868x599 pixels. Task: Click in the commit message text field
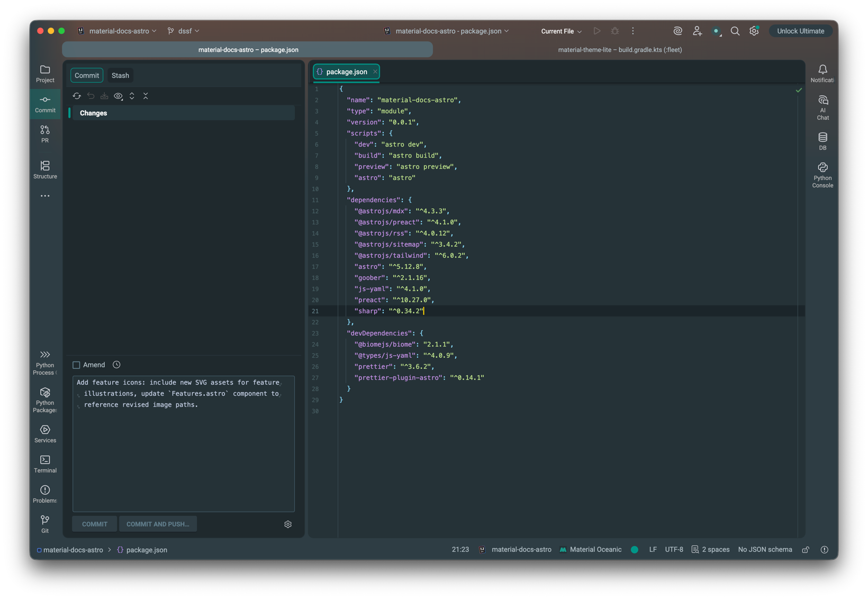click(x=183, y=450)
